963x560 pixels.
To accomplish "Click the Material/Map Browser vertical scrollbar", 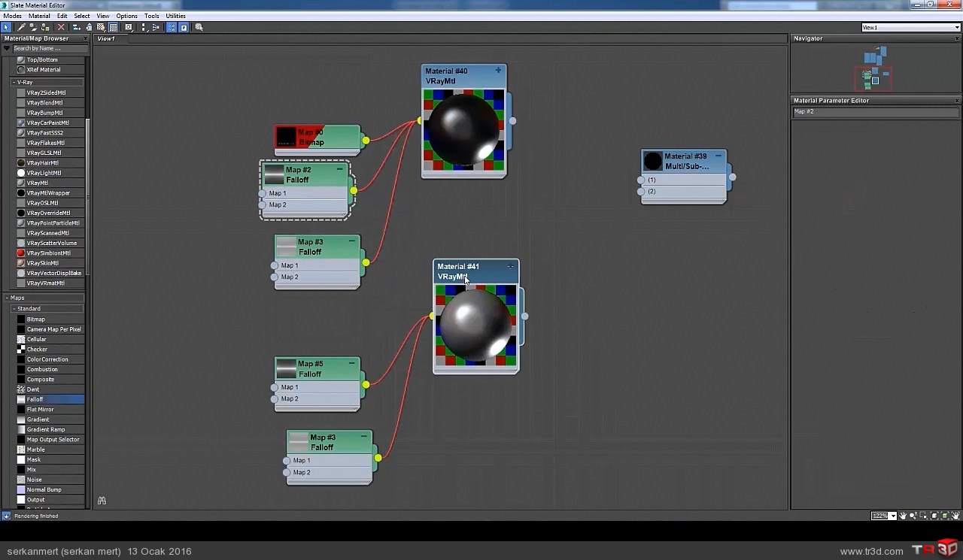I will click(88, 195).
